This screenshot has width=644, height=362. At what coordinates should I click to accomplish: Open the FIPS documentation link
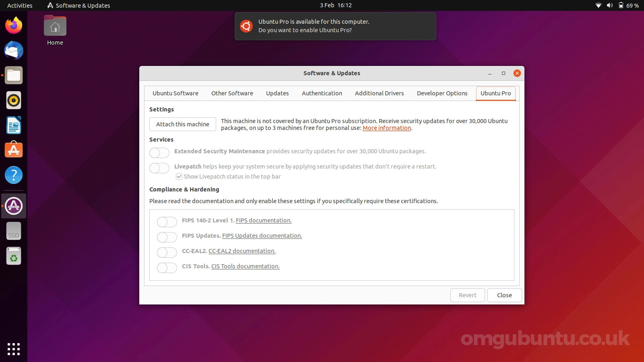[x=264, y=220]
